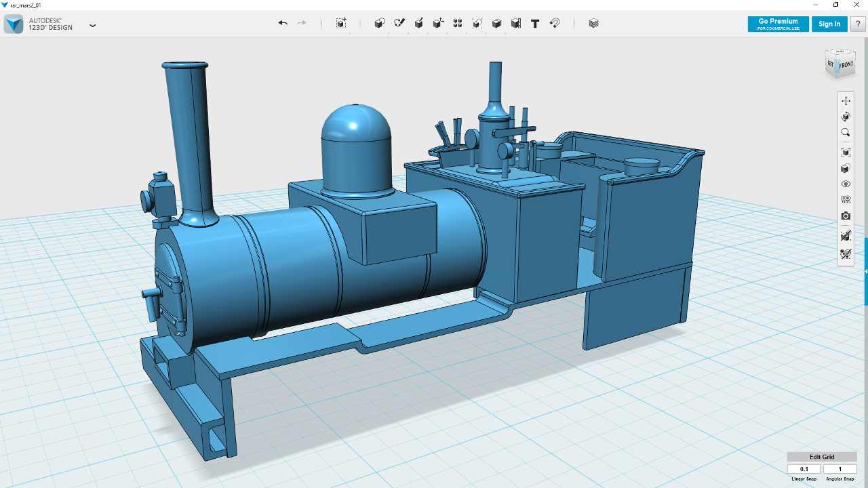Click the Edit Grid button

point(822,457)
